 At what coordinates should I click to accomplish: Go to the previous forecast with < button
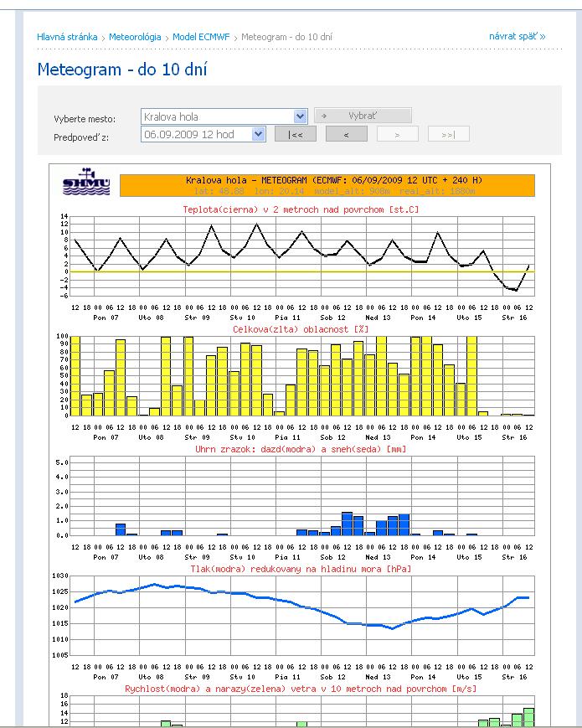pyautogui.click(x=346, y=134)
